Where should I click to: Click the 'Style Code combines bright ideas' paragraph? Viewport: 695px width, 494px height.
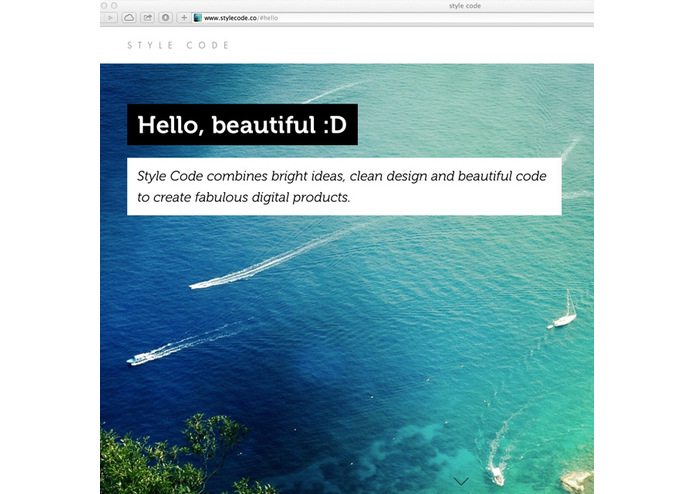pos(344,187)
